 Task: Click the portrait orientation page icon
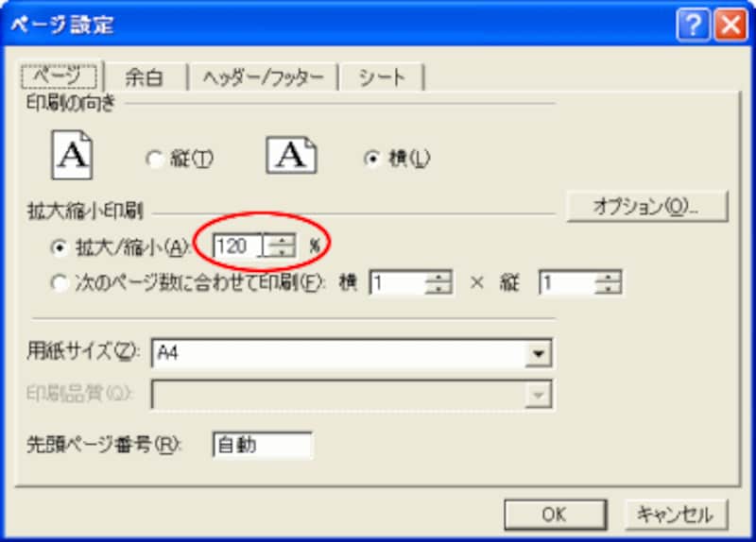(x=72, y=155)
